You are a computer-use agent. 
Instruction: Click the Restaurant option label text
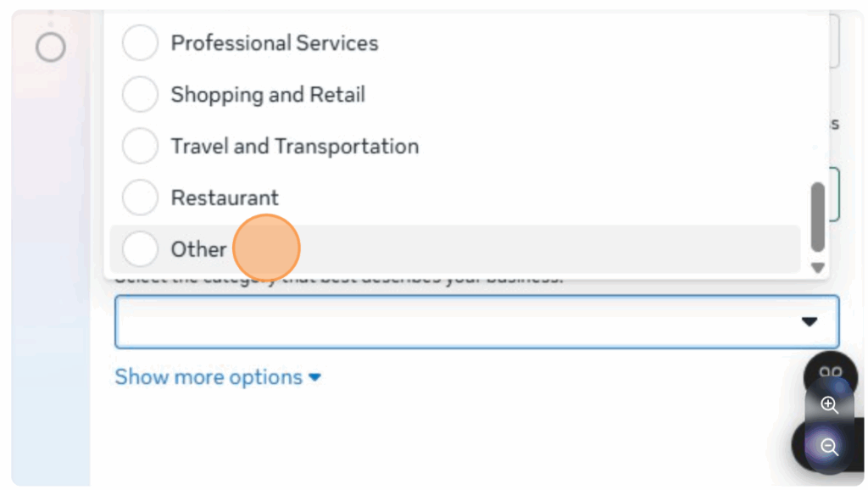[225, 198]
